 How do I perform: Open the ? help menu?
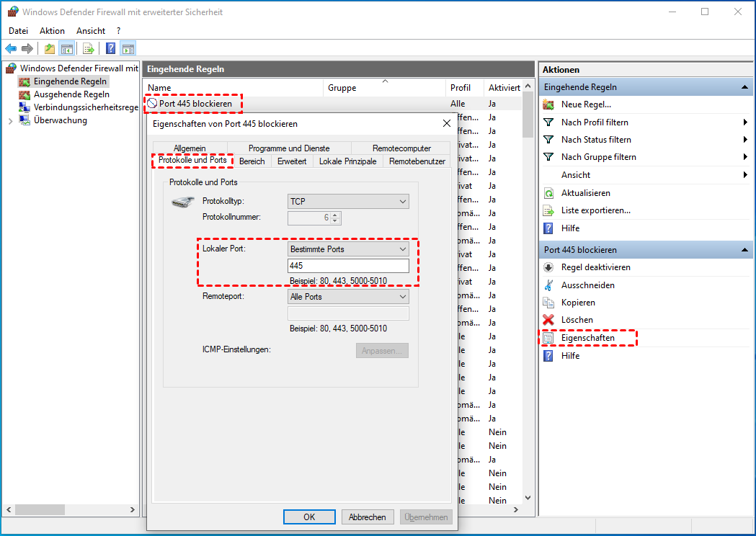pyautogui.click(x=119, y=31)
